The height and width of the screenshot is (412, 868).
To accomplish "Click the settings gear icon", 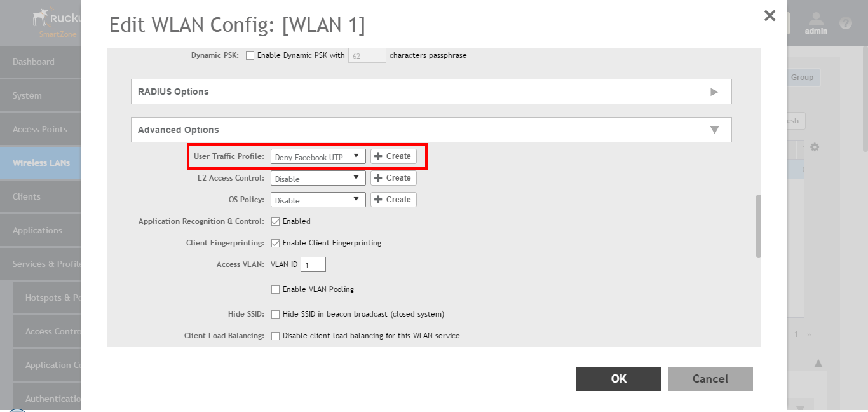I will [x=815, y=147].
